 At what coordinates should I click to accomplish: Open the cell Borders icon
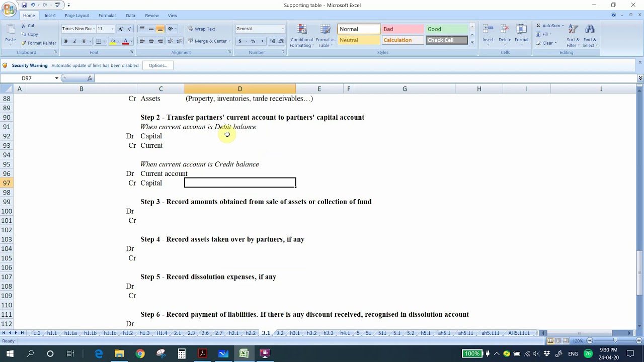(99, 41)
